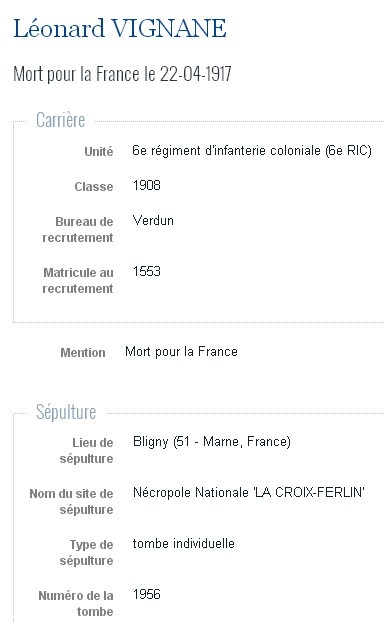Click the Classe label
Image resolution: width=385 pixels, height=623 pixels.
(x=94, y=186)
